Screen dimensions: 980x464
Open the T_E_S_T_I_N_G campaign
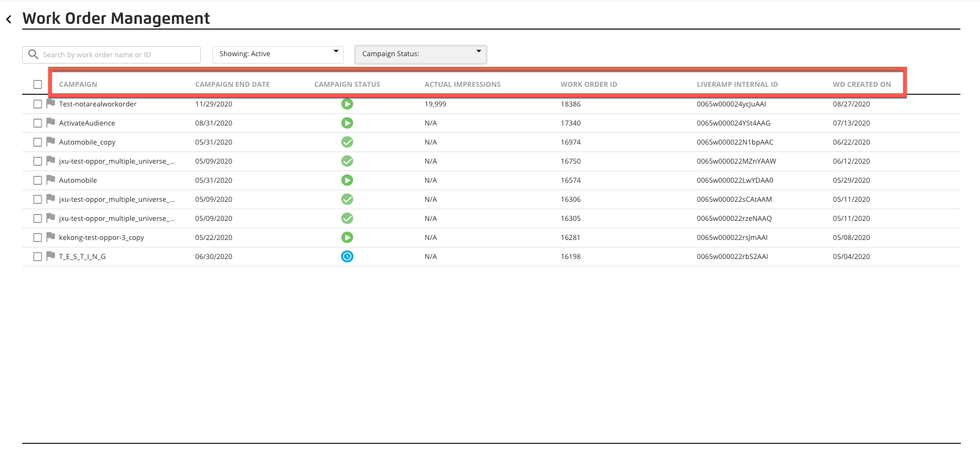[x=82, y=256]
